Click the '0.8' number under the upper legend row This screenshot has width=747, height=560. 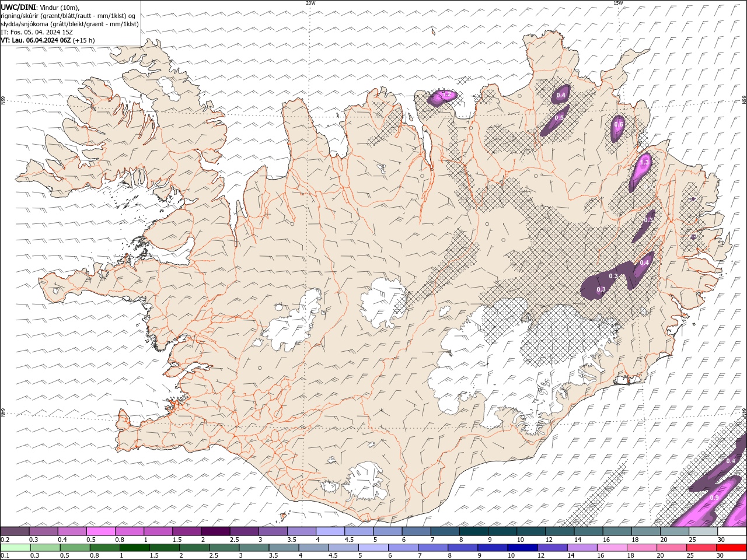click(119, 540)
